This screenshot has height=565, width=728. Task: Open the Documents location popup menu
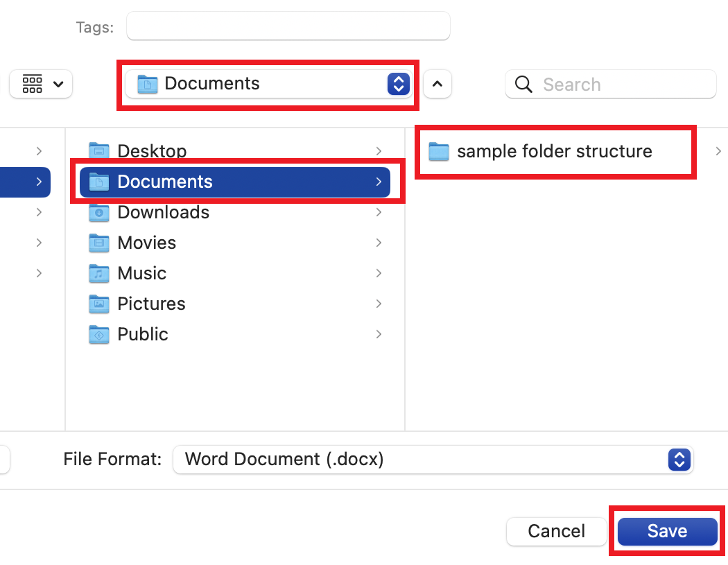coord(269,84)
